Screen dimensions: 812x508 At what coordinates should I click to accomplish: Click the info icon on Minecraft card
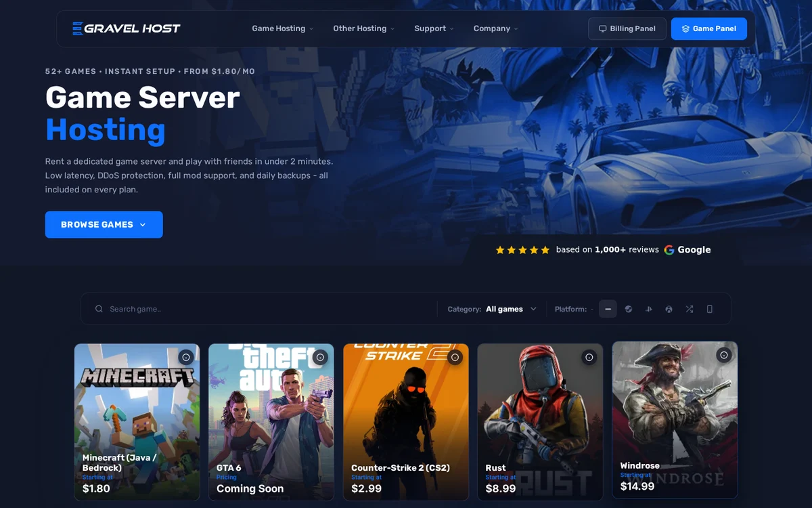pos(186,357)
